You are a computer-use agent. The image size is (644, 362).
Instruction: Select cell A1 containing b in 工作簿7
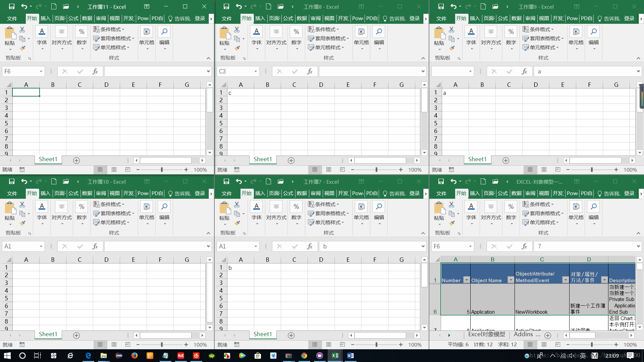(240, 267)
